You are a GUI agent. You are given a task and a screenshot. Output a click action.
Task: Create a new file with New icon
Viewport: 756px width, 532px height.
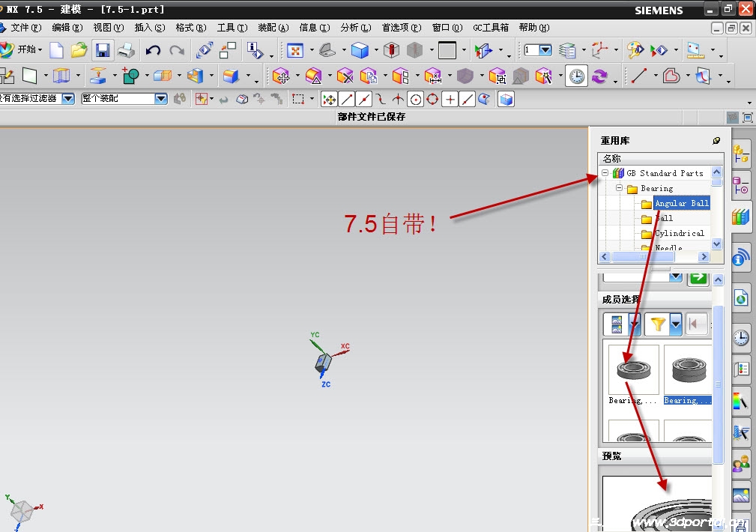56,49
